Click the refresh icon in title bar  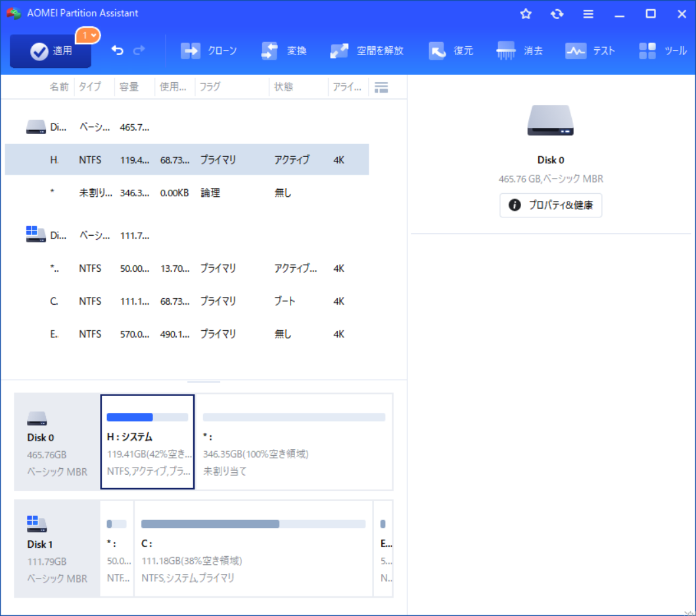coord(557,14)
